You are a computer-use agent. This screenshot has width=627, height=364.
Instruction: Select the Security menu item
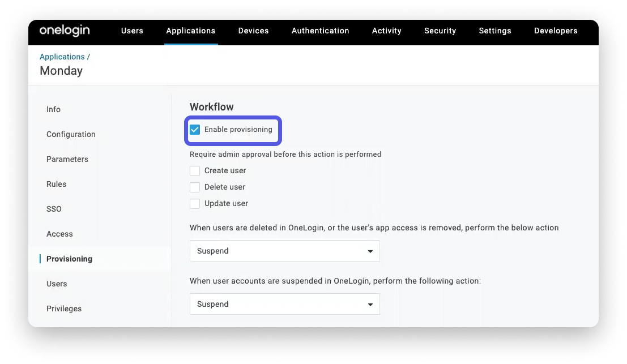click(x=440, y=31)
